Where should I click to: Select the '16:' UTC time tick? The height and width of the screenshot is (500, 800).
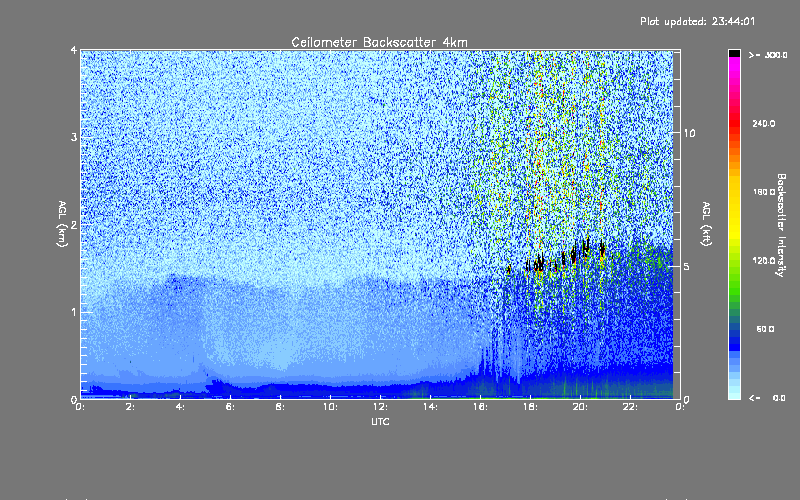[480, 407]
